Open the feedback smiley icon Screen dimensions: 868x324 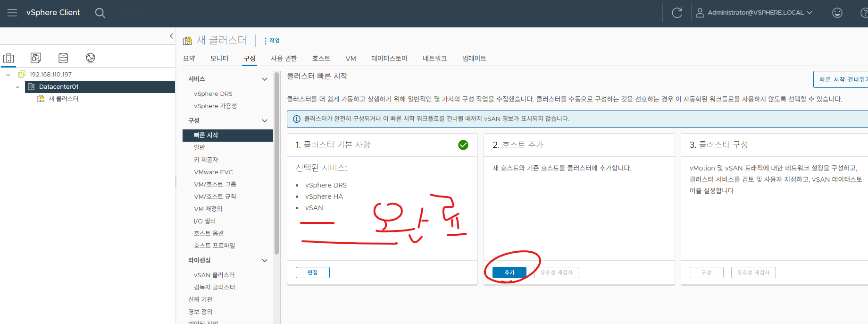point(837,13)
